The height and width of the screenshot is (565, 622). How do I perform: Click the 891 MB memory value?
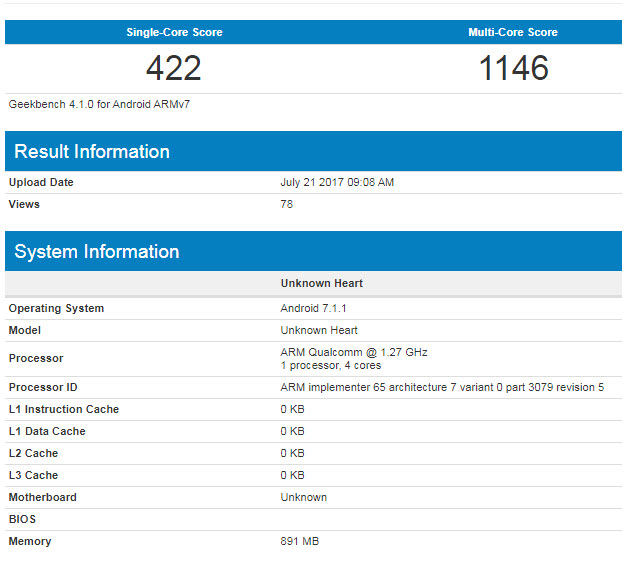(300, 541)
